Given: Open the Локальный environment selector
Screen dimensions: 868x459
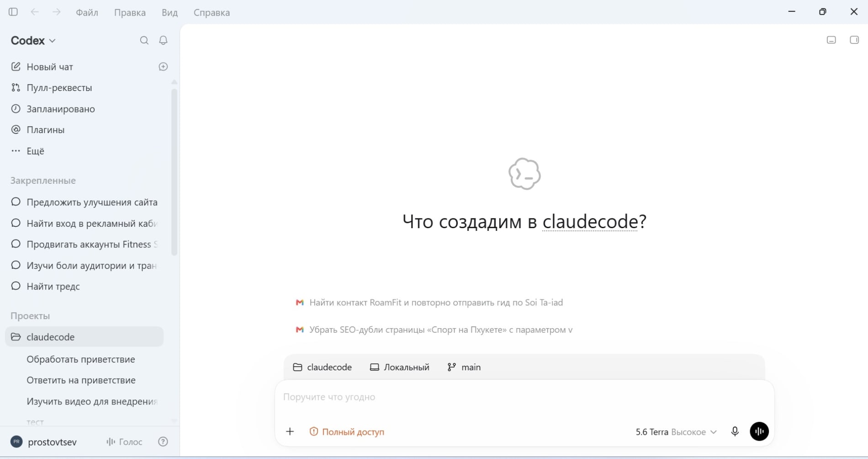Looking at the screenshot, I should pos(400,367).
